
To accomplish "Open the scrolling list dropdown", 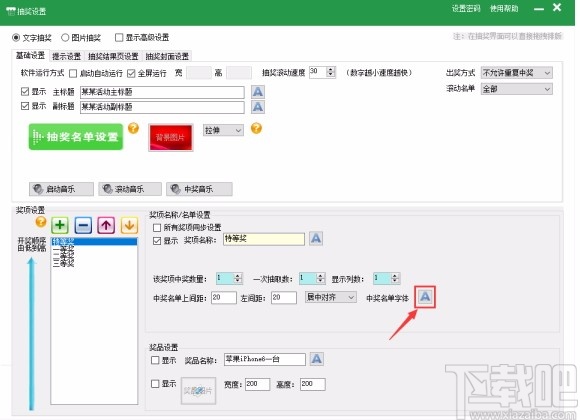I will (516, 89).
